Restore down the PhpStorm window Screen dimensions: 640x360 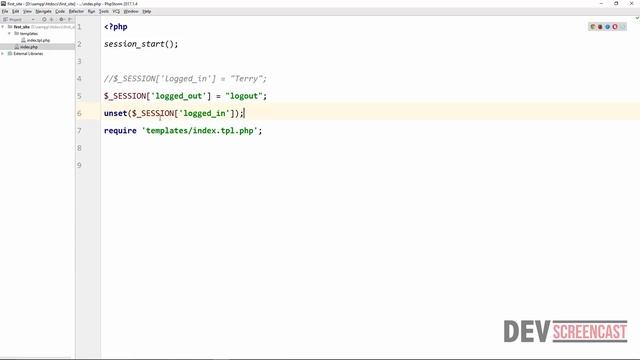[x=616, y=4]
